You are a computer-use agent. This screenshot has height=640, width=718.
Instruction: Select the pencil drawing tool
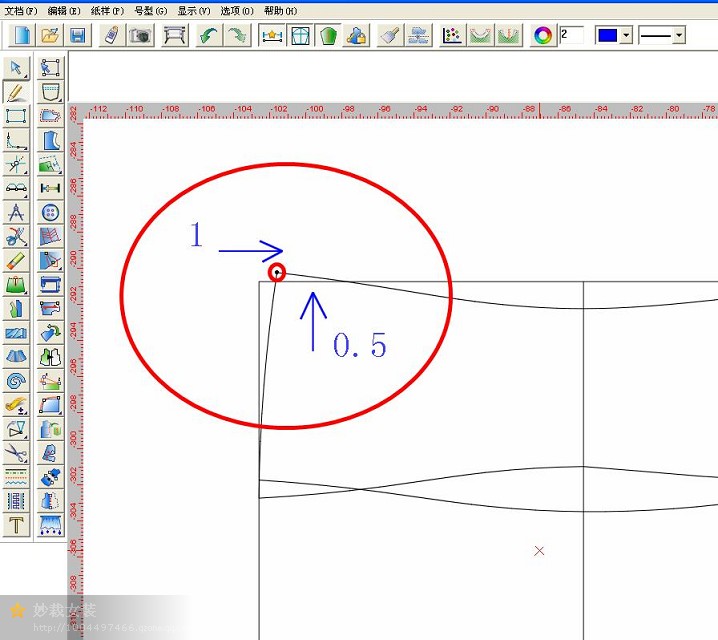pyautogui.click(x=17, y=92)
